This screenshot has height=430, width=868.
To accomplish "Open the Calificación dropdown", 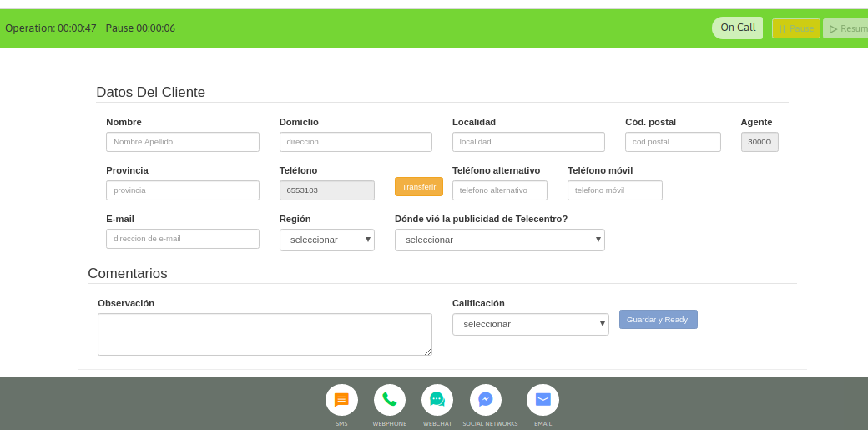I will (x=531, y=324).
